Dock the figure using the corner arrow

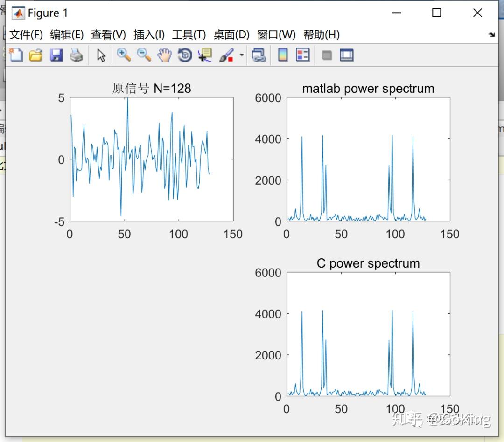[491, 35]
